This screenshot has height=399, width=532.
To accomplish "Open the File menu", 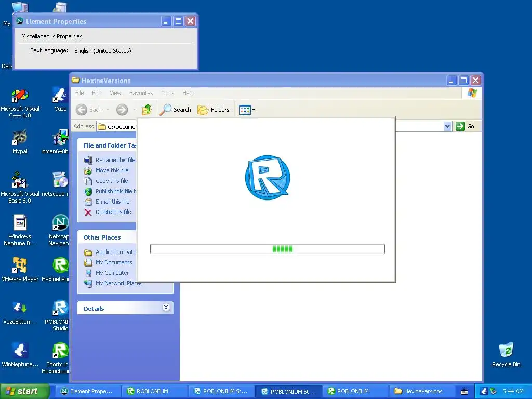I will (79, 93).
